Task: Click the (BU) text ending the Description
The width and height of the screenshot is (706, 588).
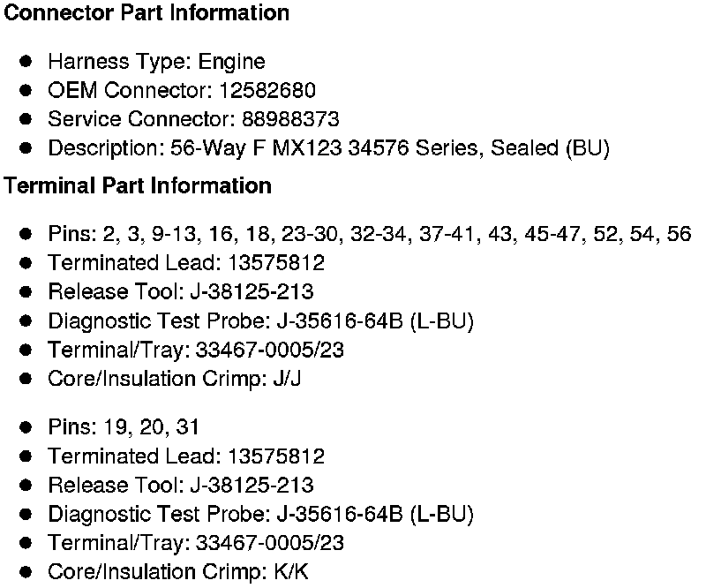Action: point(587,148)
